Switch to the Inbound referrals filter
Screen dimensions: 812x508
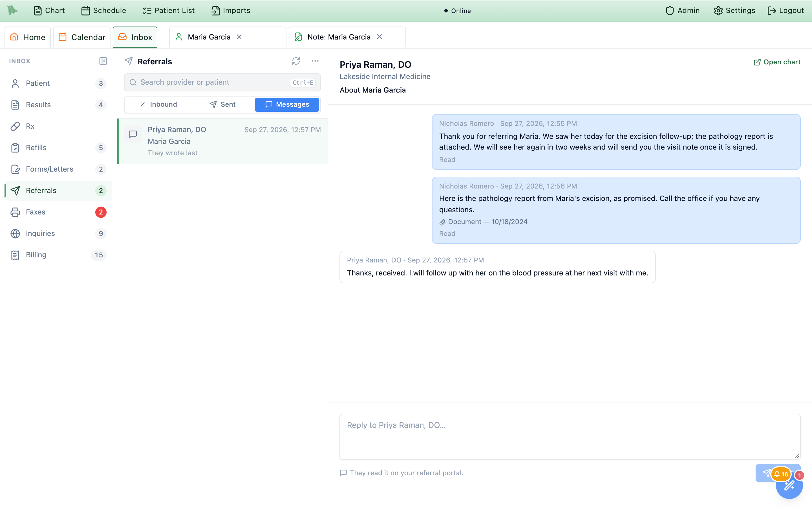tap(158, 104)
